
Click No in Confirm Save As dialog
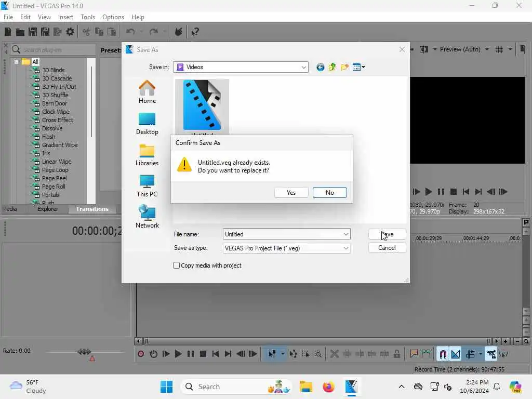[329, 192]
